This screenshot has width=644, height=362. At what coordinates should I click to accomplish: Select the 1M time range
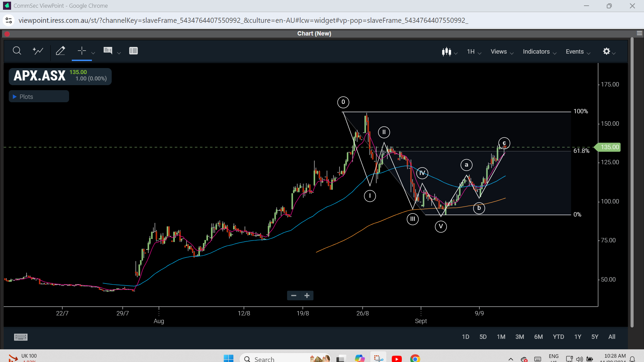(501, 337)
